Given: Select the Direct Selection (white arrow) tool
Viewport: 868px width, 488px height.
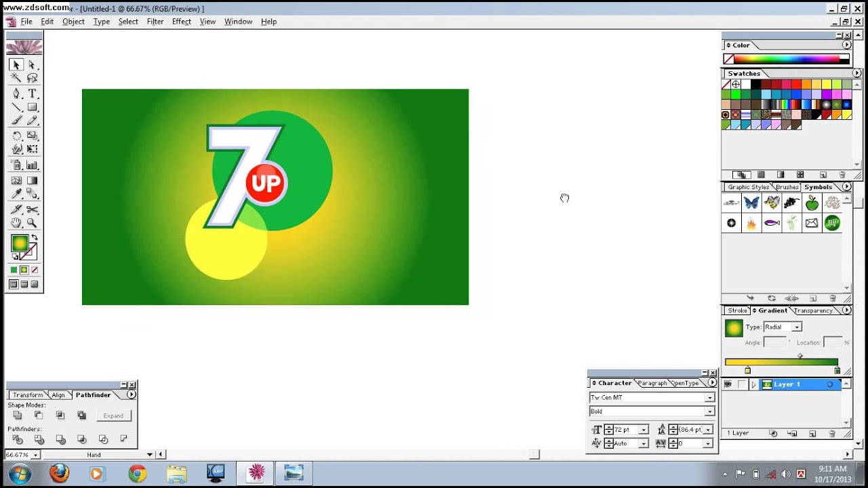Looking at the screenshot, I should 31,65.
